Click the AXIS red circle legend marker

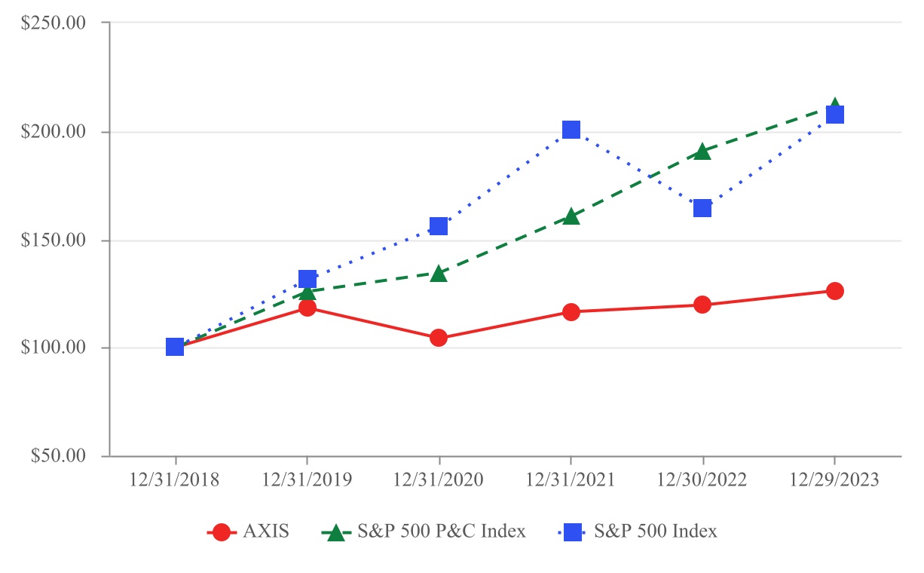pos(221,532)
